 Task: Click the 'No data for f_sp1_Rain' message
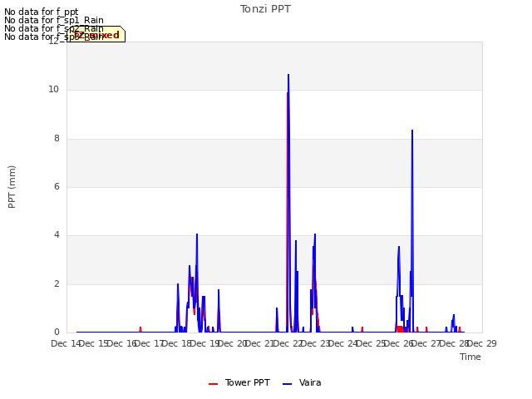[53, 20]
